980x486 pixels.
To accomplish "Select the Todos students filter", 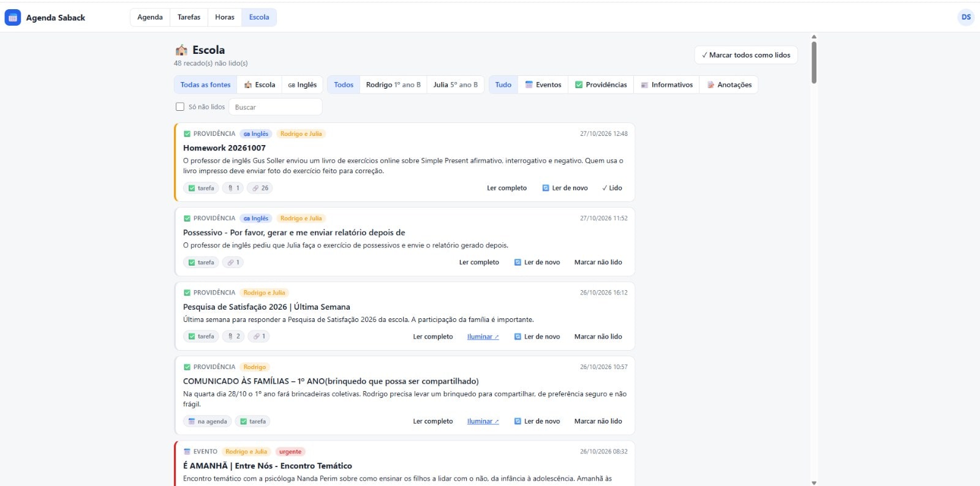I will point(344,84).
